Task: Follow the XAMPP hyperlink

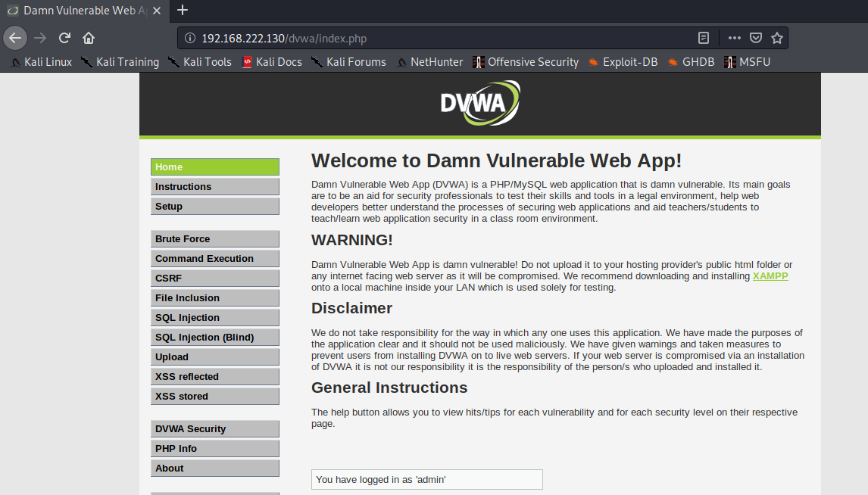Action: 770,276
